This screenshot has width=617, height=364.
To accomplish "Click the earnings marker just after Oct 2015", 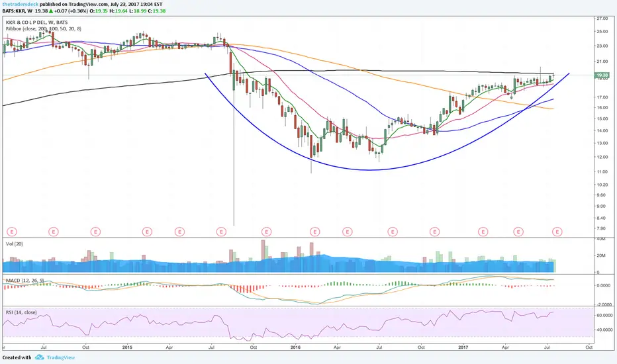I will point(266,232).
